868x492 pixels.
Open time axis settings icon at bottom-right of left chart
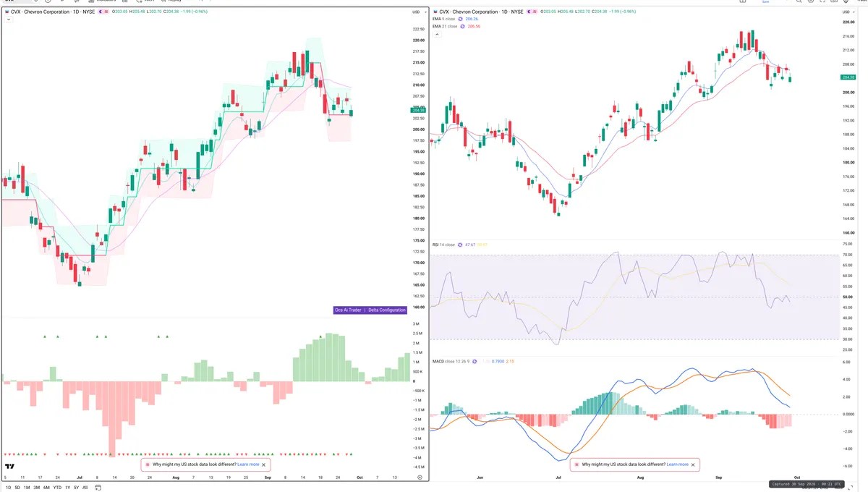tap(420, 478)
